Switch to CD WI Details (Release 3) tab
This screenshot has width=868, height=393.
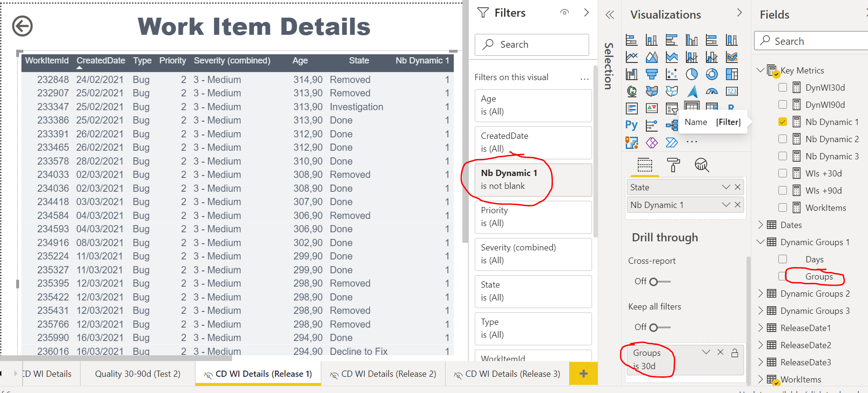point(507,374)
